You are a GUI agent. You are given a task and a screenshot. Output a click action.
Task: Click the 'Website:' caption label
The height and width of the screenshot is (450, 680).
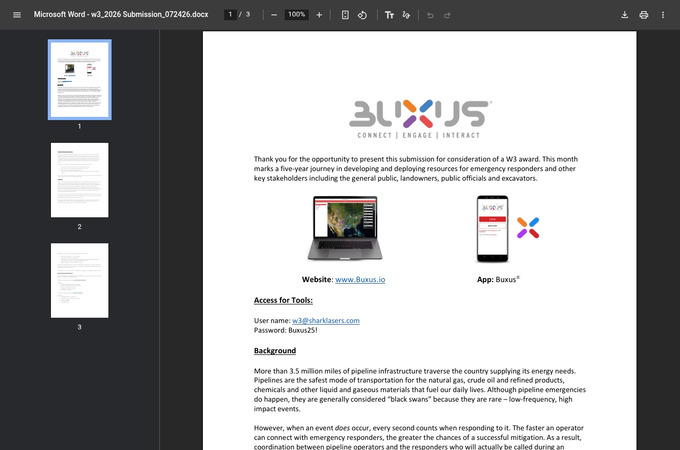click(317, 280)
